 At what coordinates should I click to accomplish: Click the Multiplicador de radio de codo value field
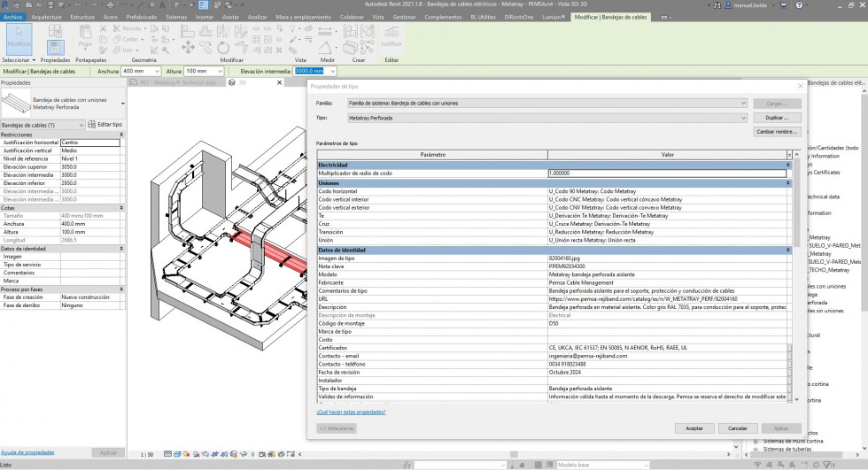click(667, 173)
